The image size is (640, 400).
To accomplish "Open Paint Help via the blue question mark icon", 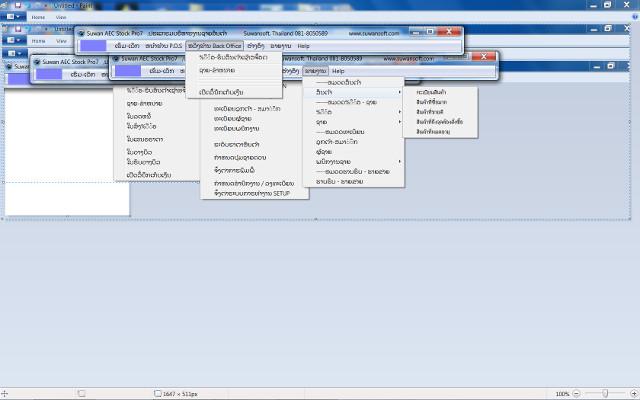I will pyautogui.click(x=635, y=17).
